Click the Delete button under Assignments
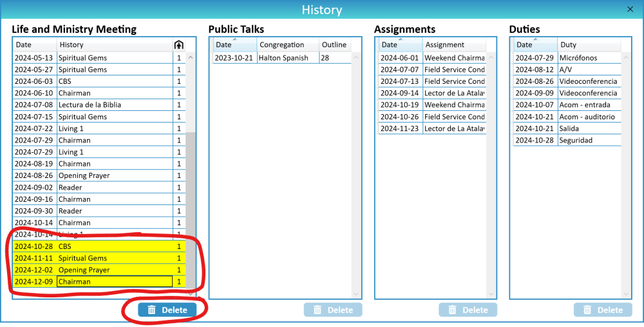Image resolution: width=644 pixels, height=327 pixels. (x=468, y=310)
